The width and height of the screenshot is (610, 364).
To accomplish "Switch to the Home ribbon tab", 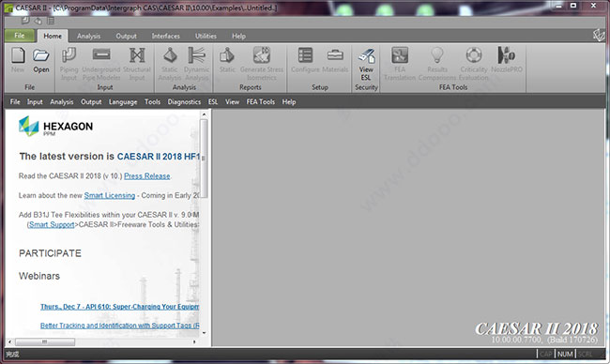I will click(x=53, y=36).
